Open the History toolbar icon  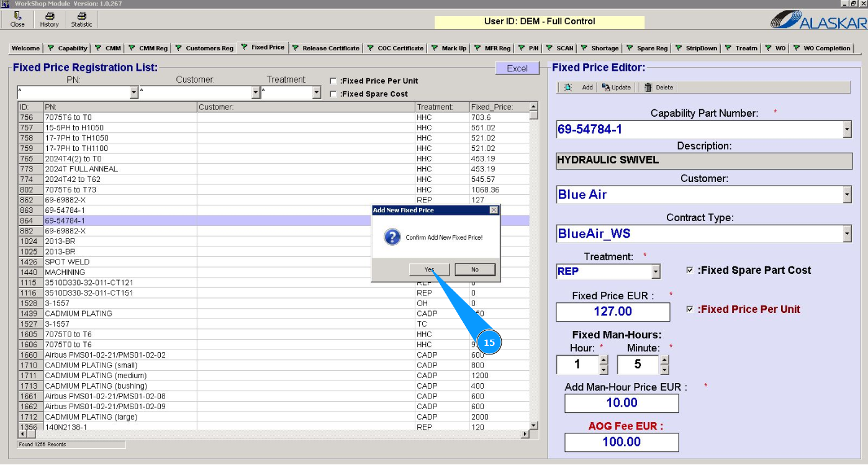[49, 19]
